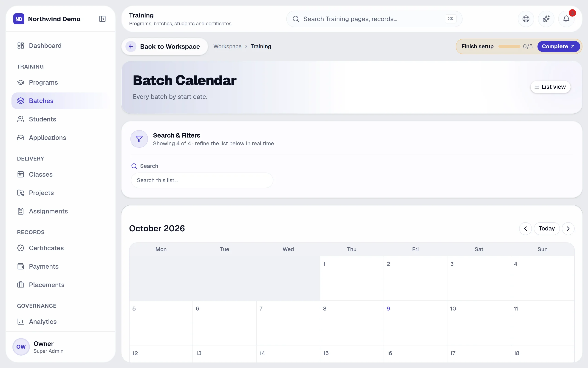Select October 9 in calendar
Viewport: 588px width, 368px height.
(x=415, y=323)
